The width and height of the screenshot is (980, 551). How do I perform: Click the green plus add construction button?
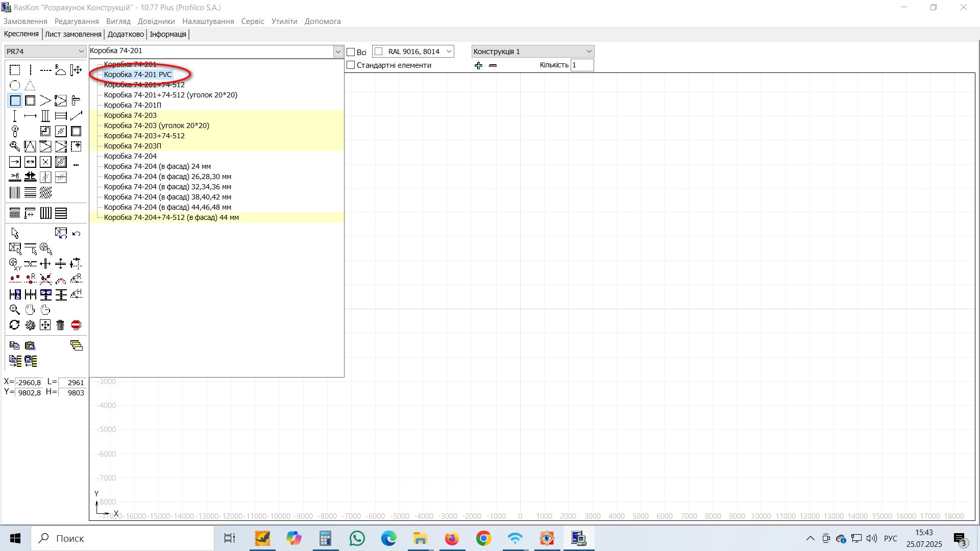pos(478,65)
